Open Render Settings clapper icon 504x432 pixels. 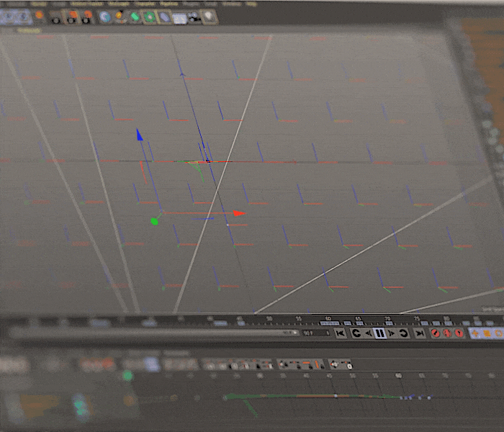point(86,18)
